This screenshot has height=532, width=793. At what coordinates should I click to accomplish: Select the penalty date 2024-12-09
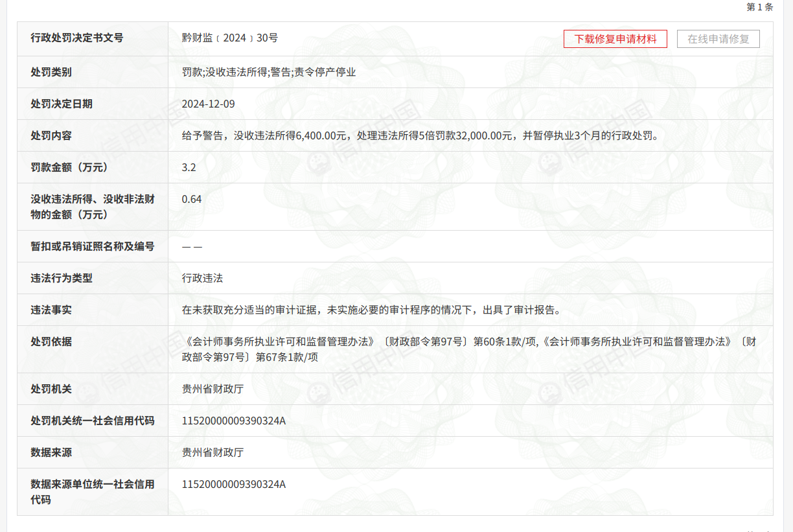tap(208, 104)
